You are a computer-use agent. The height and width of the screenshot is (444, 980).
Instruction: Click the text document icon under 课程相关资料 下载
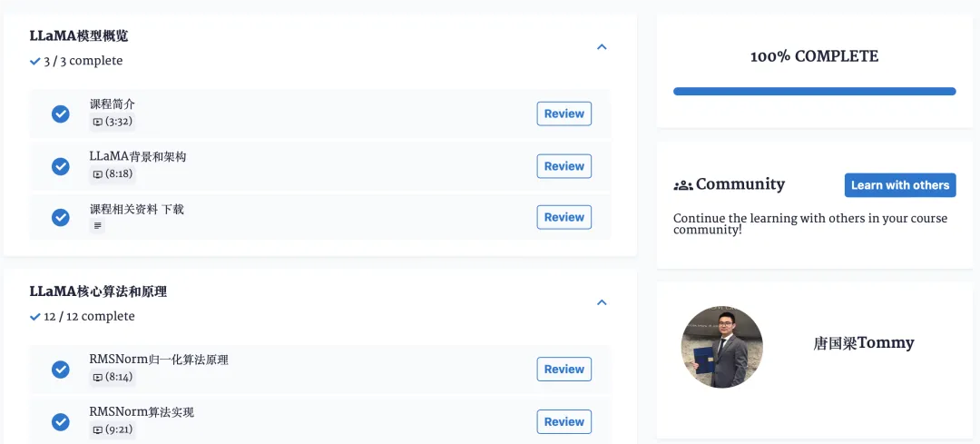pyautogui.click(x=97, y=226)
